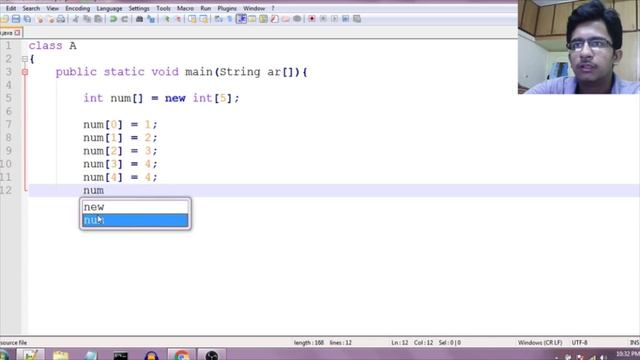Click line number 5 in the margin
The width and height of the screenshot is (640, 360).
(x=8, y=98)
